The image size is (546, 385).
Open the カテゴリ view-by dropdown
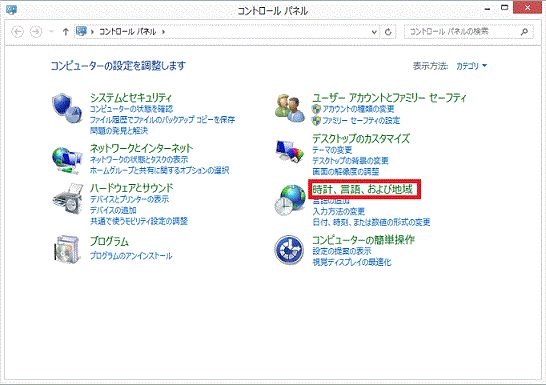471,66
